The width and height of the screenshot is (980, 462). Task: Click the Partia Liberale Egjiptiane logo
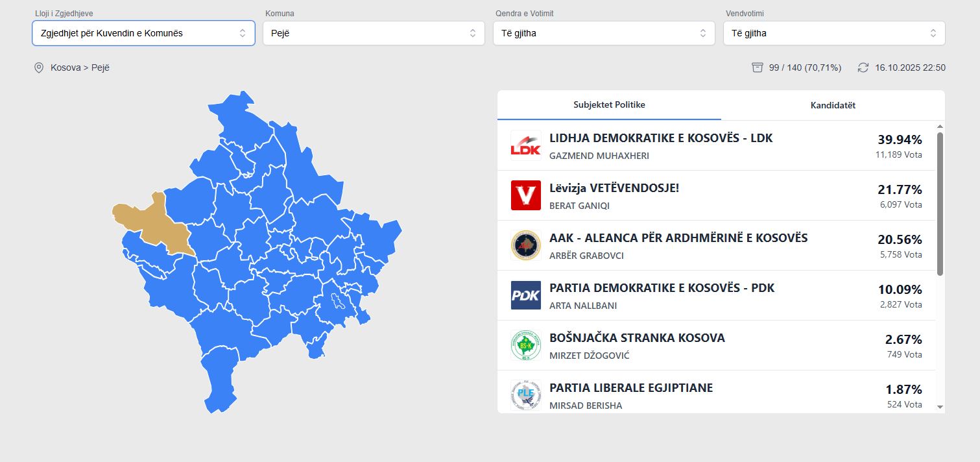(525, 395)
